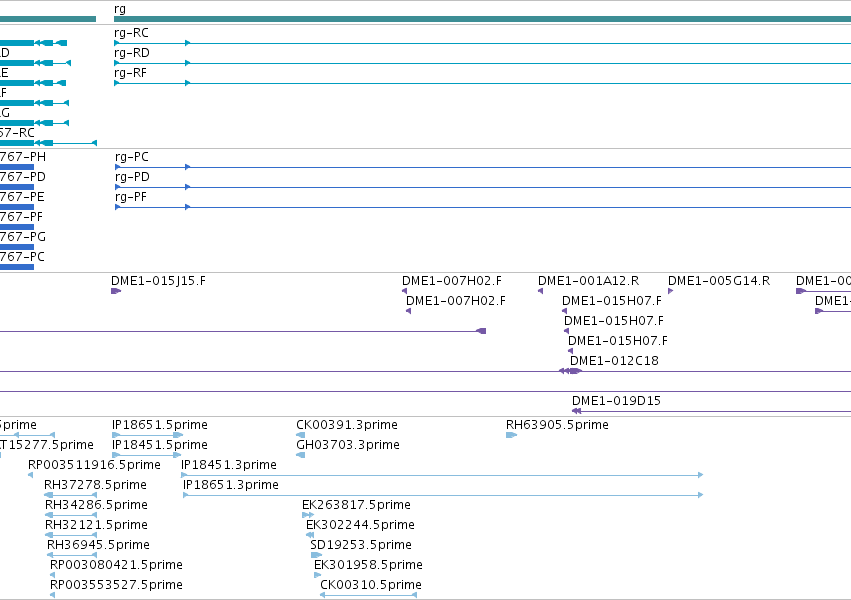Open the DME1-005G14.R feature label

coord(719,281)
